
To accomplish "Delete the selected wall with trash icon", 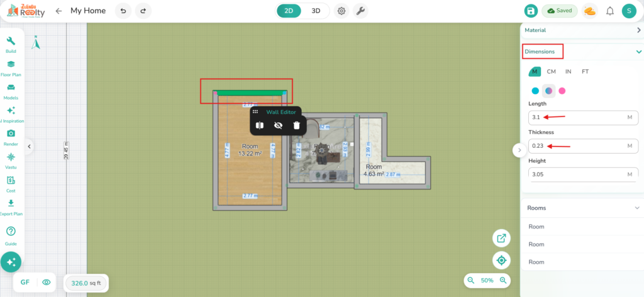I will pyautogui.click(x=296, y=125).
